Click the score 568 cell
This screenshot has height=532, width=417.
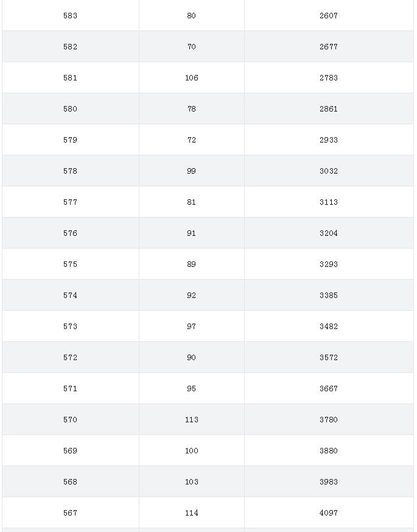click(x=70, y=482)
